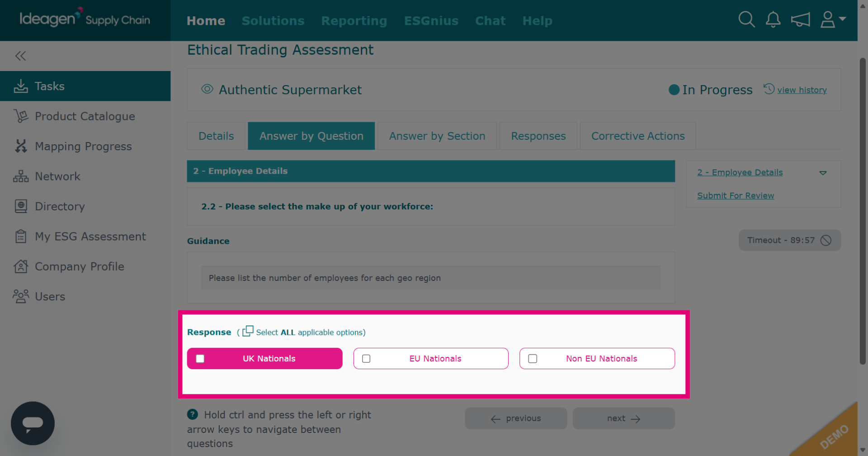Go to the previous question
Image resolution: width=868 pixels, height=456 pixels.
coord(516,418)
